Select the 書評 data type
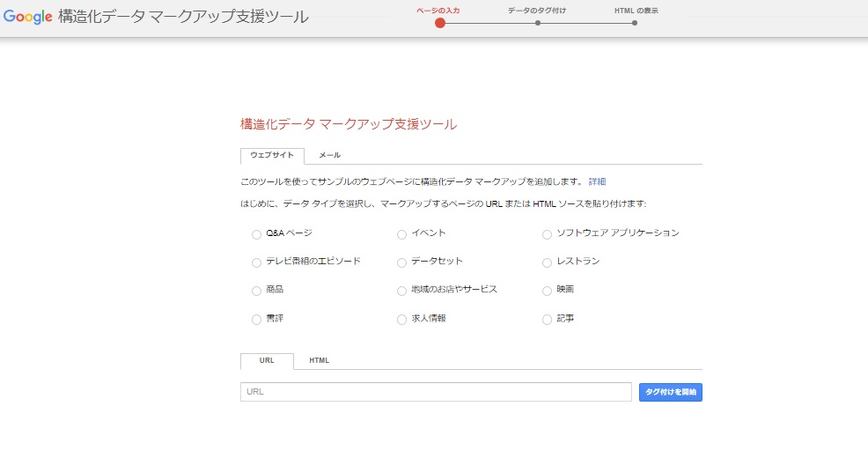The width and height of the screenshot is (868, 458). coord(256,320)
